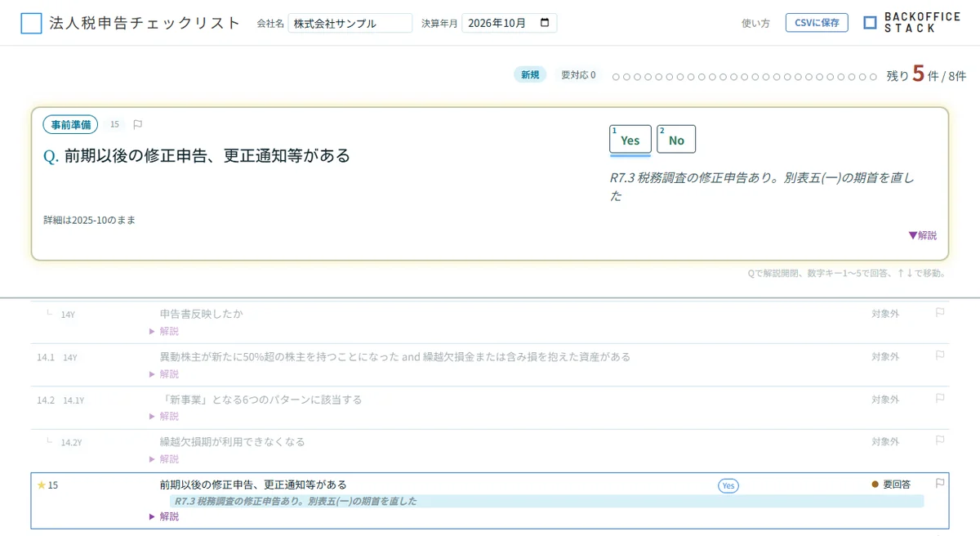The width and height of the screenshot is (980, 536).
Task: Select 繰越欠損期が利用できなくなる row text
Action: click(x=233, y=441)
